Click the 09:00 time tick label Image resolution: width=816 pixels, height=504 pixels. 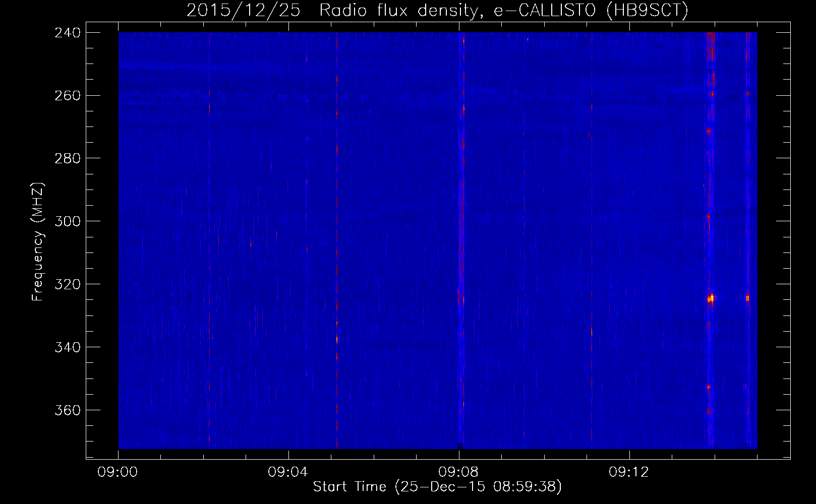pos(118,472)
